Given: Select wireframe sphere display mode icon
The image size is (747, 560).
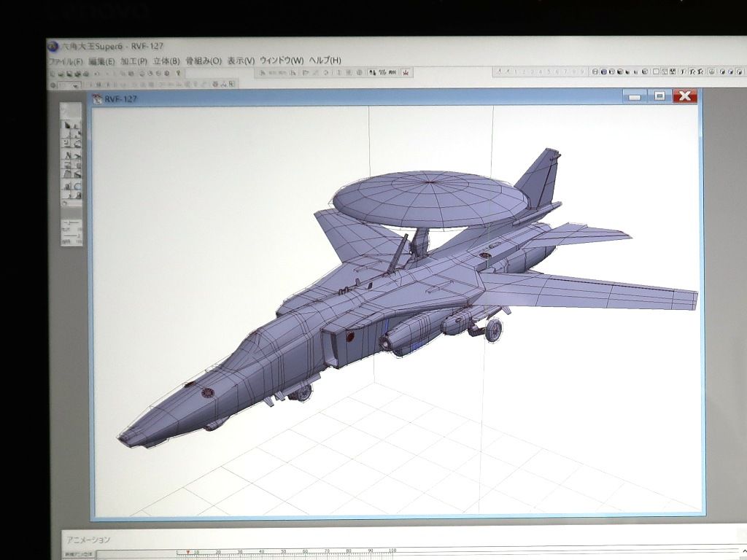Looking at the screenshot, I should [x=595, y=72].
